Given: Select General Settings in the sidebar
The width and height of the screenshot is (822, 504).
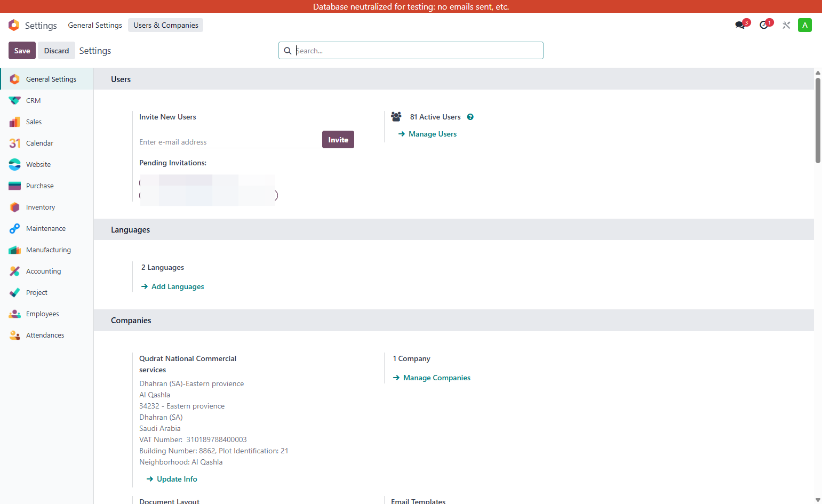Looking at the screenshot, I should pyautogui.click(x=47, y=79).
